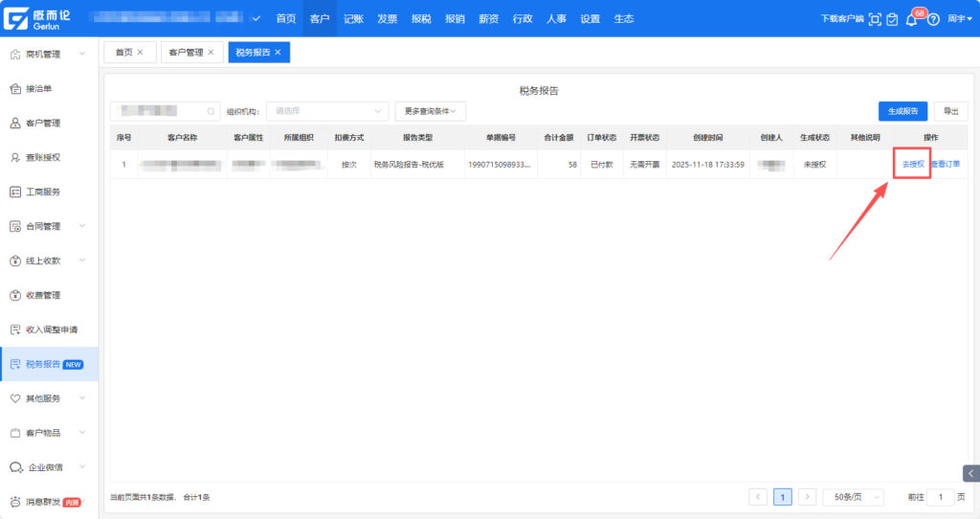Click the 去授权 link in the row
The image size is (980, 519).
click(912, 164)
